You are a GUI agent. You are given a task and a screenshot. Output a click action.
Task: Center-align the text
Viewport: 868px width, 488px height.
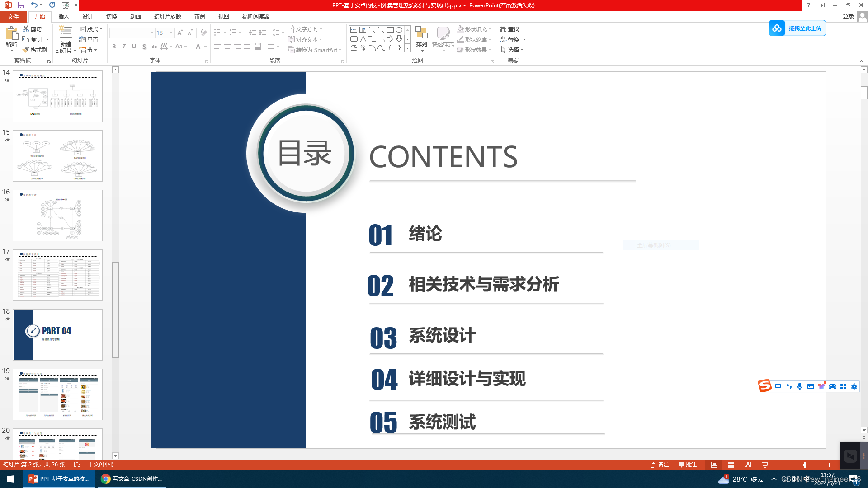[x=227, y=46]
